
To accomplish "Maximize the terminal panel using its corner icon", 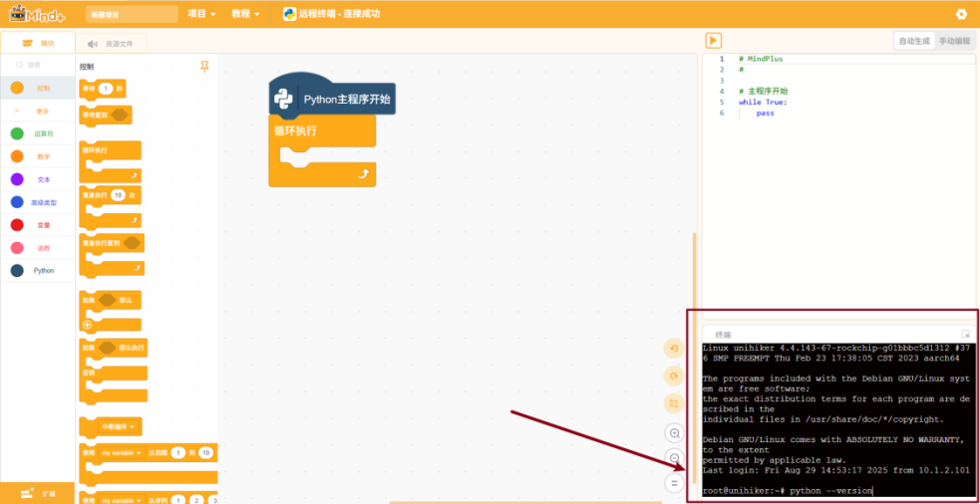I will [x=965, y=334].
